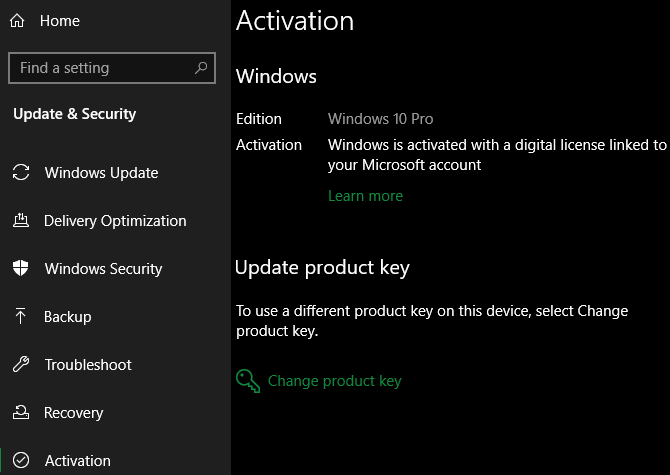Click the Change product key link
Image resolution: width=670 pixels, height=475 pixels.
click(x=334, y=381)
